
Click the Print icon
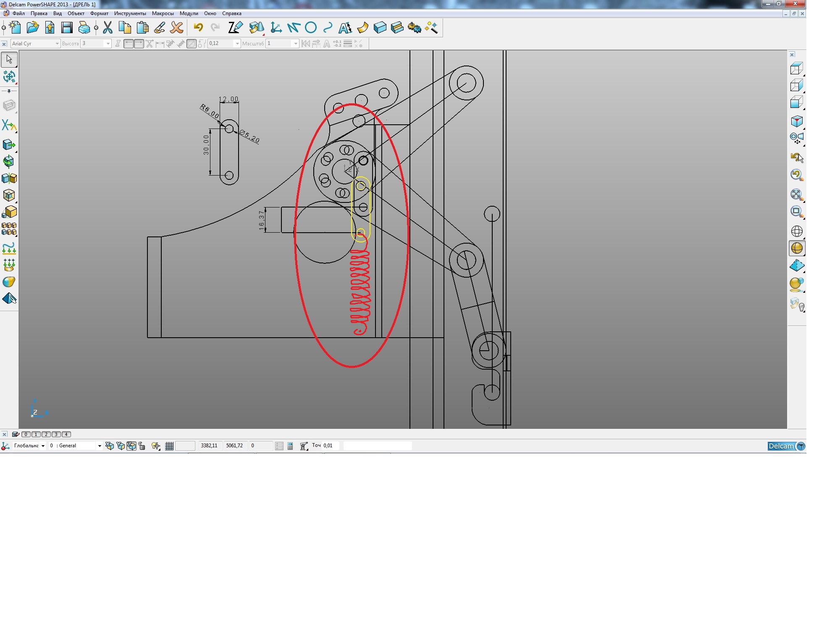click(84, 28)
